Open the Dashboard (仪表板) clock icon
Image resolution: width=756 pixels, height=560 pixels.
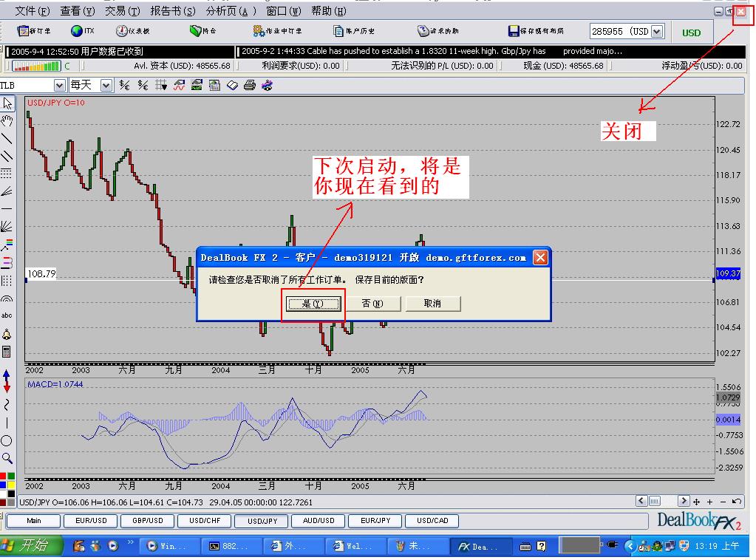click(x=121, y=31)
